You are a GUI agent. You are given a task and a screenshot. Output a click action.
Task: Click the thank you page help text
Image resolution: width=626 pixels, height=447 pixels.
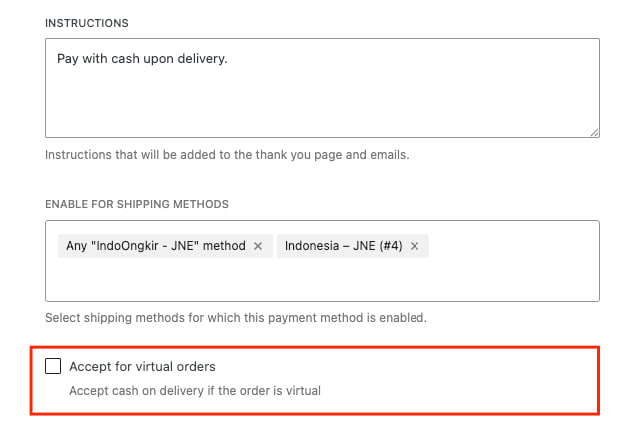[227, 155]
